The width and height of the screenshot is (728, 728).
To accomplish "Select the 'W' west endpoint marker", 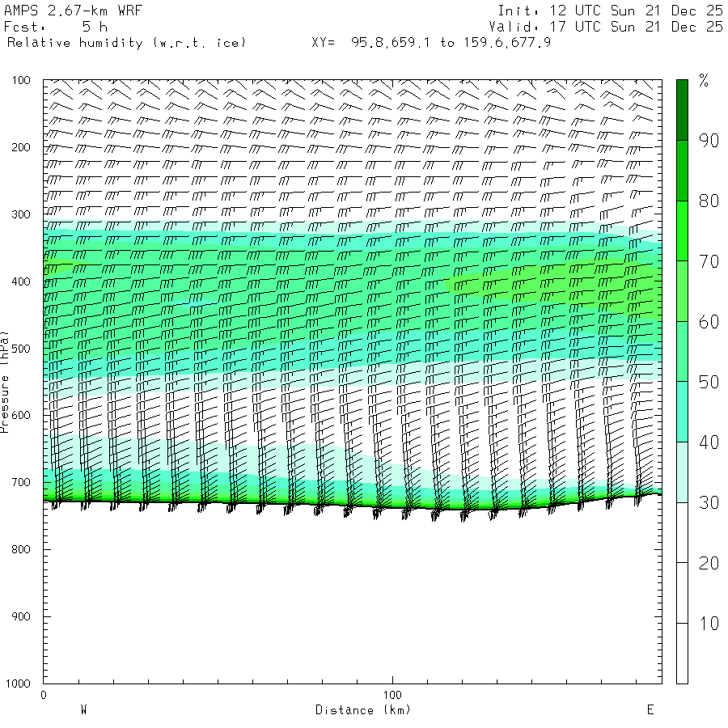I will click(83, 710).
